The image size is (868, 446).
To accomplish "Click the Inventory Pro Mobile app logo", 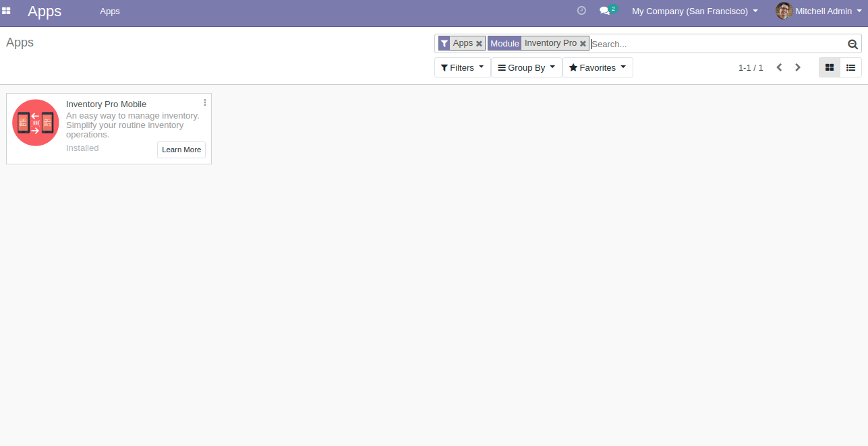I will [35, 123].
